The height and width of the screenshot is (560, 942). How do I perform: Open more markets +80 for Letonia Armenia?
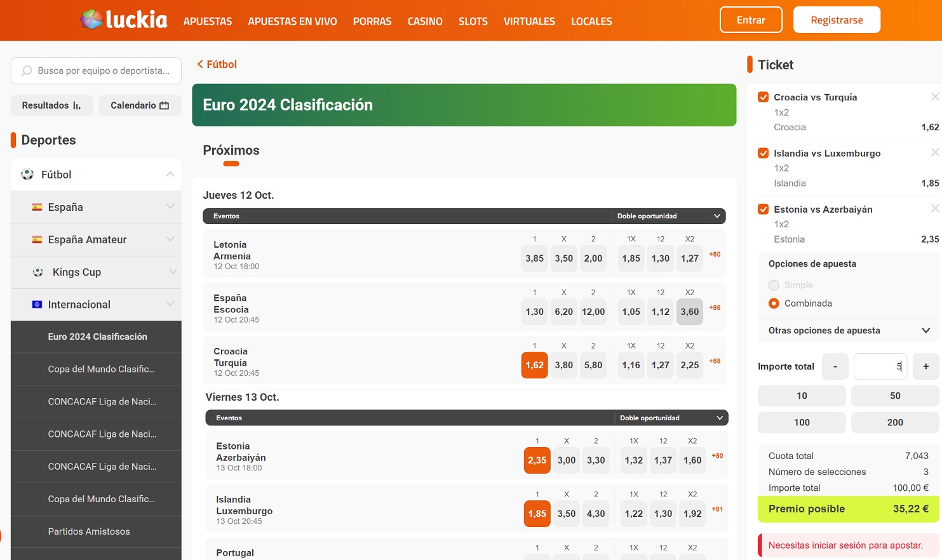[715, 254]
